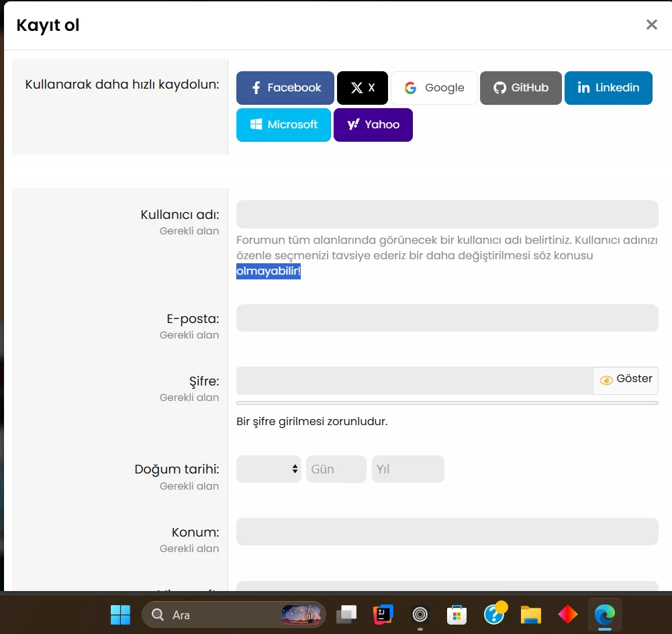This screenshot has width=672, height=634.
Task: Focus the Şifre password field
Action: (414, 381)
